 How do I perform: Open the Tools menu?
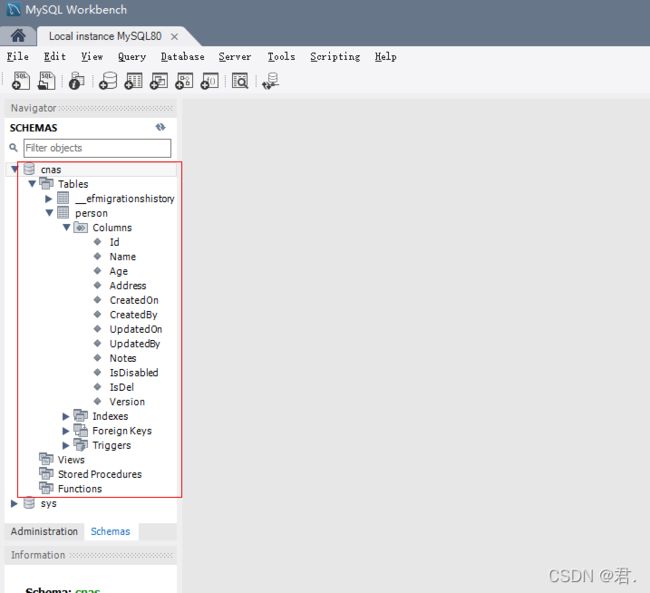(x=281, y=56)
